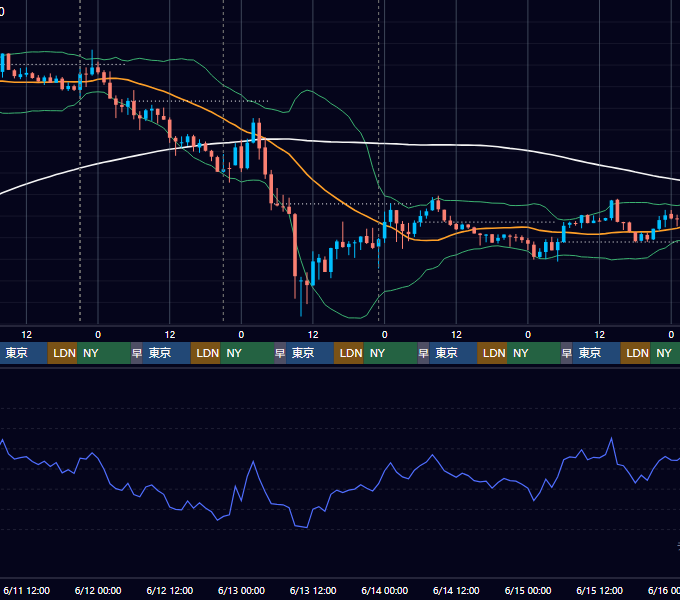Viewport: 680px width, 600px height.
Task: Click the LDN session block on 6/11
Action: 62,353
